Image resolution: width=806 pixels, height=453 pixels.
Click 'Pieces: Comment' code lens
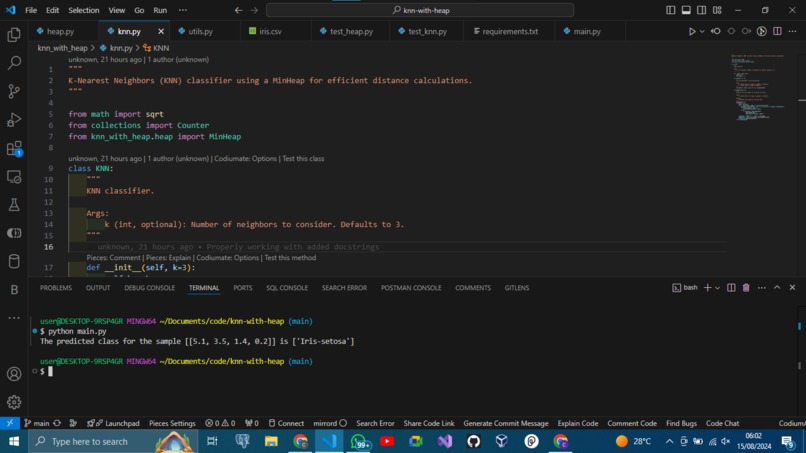point(113,258)
